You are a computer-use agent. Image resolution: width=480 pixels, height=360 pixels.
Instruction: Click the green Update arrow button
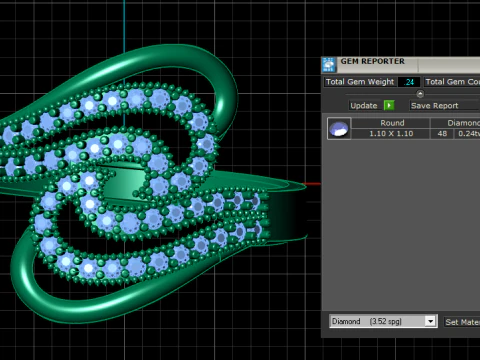389,105
